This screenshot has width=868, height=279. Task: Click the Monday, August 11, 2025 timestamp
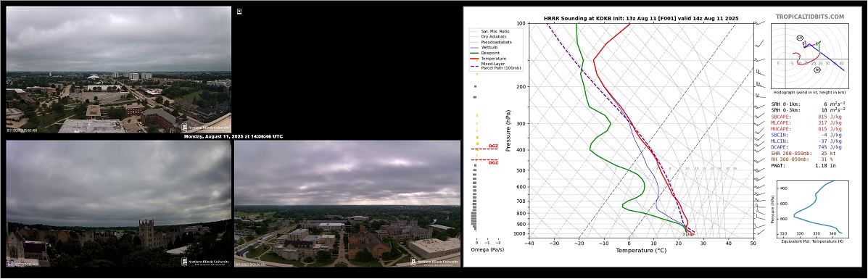[233, 136]
